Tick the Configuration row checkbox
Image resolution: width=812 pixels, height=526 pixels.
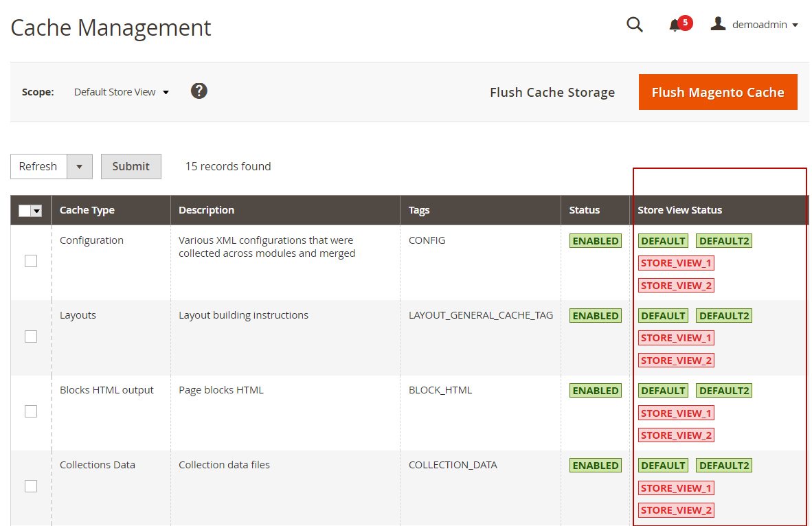[31, 261]
